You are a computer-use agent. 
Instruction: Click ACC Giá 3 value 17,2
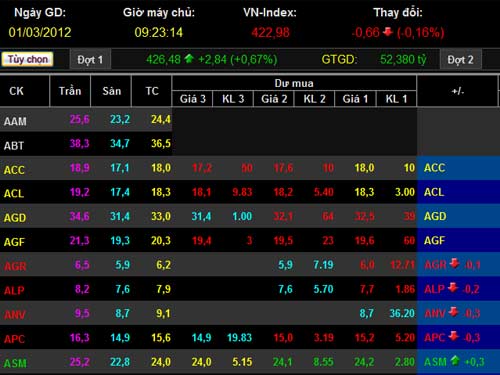pyautogui.click(x=202, y=168)
